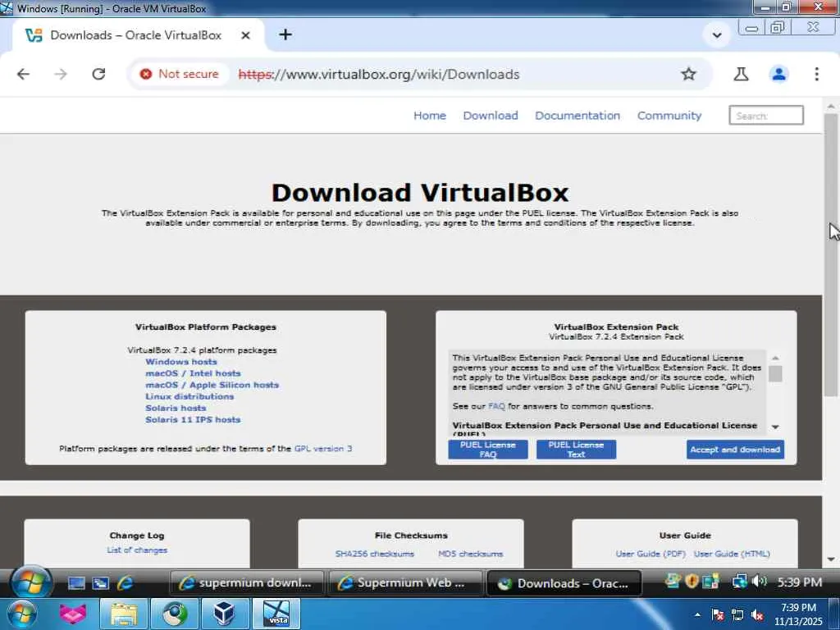Image resolution: width=840 pixels, height=630 pixels.
Task: Click the Not secure warning icon
Action: (146, 74)
